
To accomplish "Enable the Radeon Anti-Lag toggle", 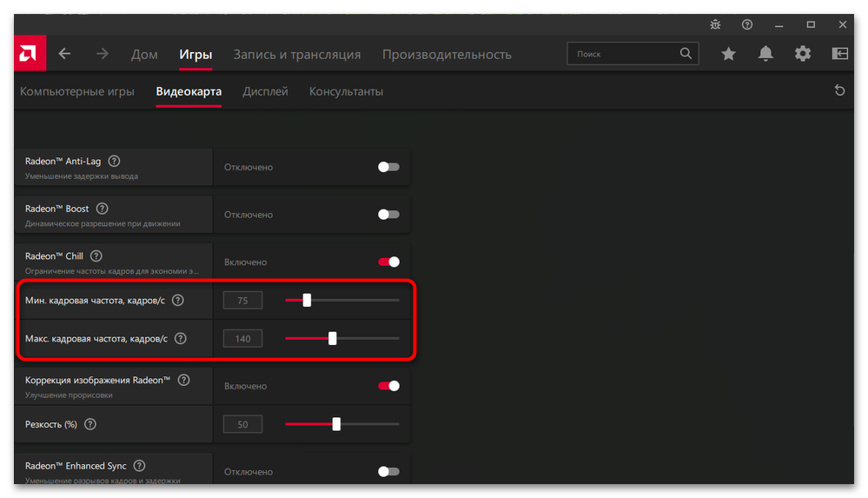I will pos(388,167).
